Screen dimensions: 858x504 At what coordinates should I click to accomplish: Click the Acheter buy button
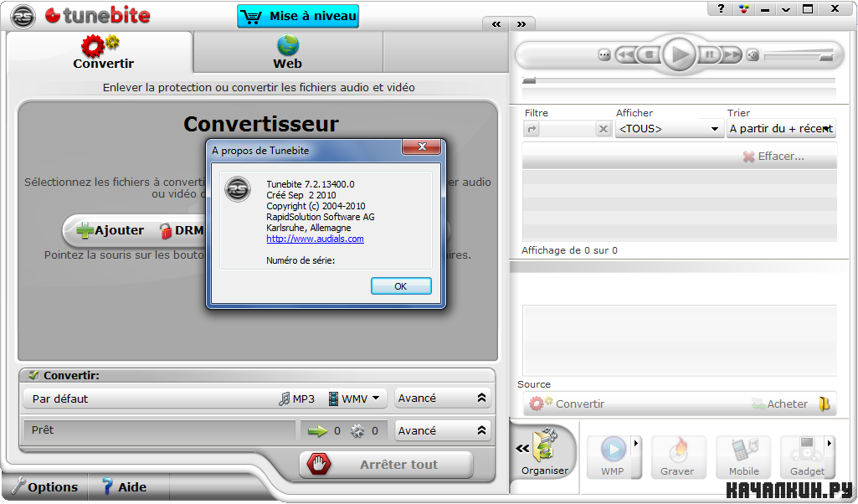[x=780, y=404]
